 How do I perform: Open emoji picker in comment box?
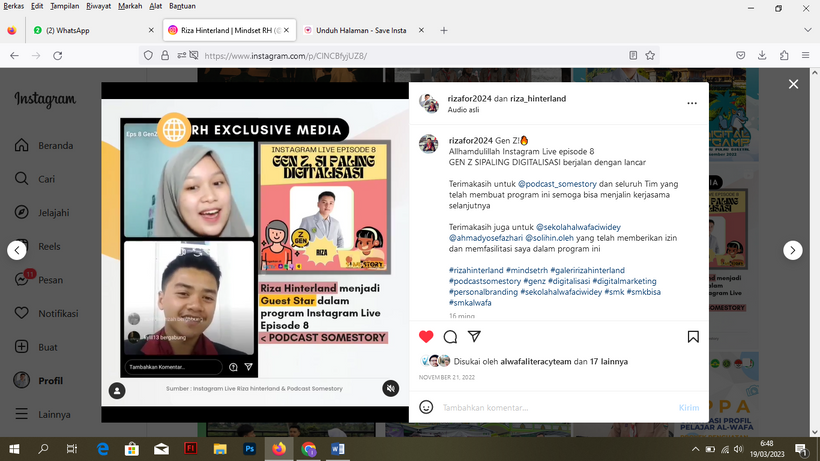(x=427, y=407)
